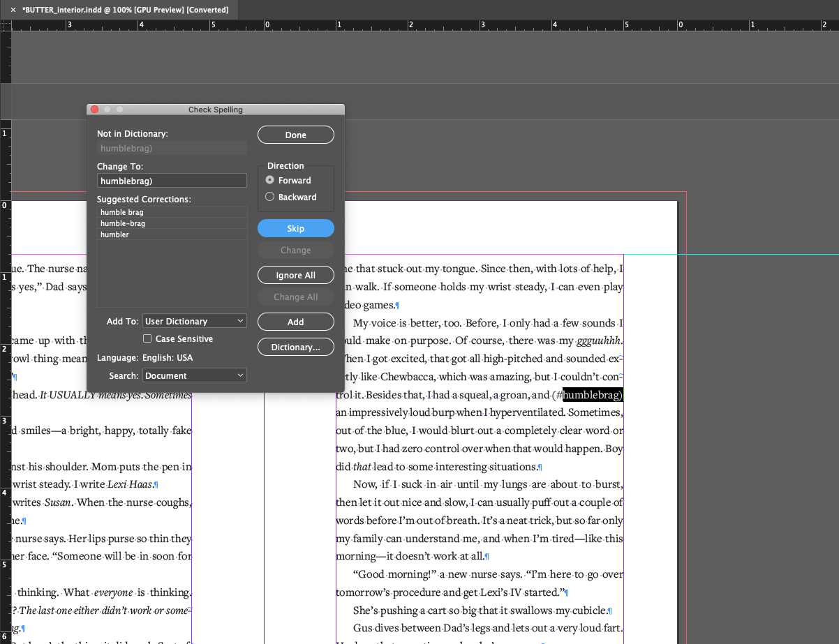The height and width of the screenshot is (644, 839).
Task: Switch to the BUTTER_interior.indd document tab
Action: click(x=119, y=10)
